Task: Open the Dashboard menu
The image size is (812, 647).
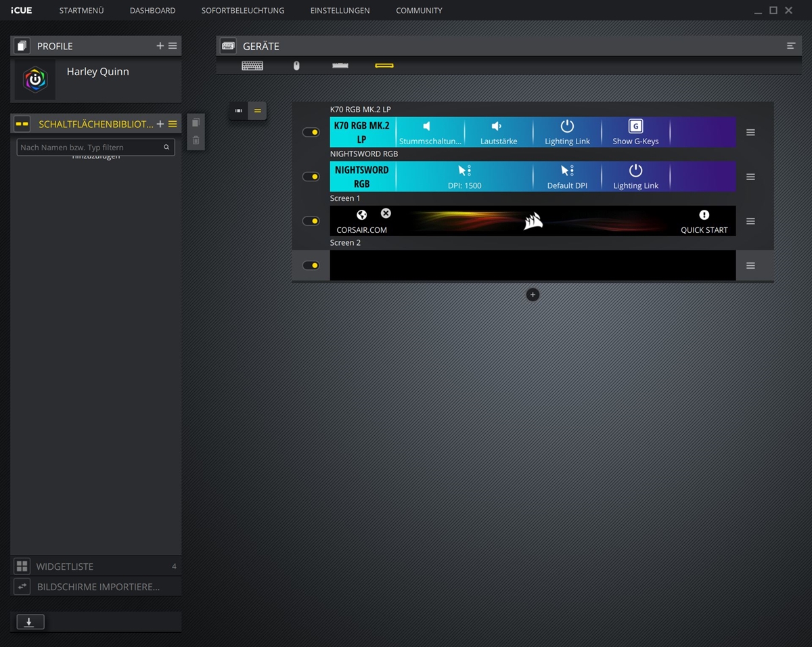Action: (152, 10)
